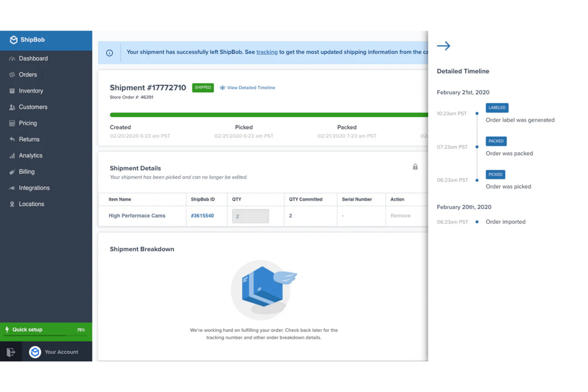Click the LABELED timeline badge
The width and height of the screenshot is (588, 392).
coord(497,108)
